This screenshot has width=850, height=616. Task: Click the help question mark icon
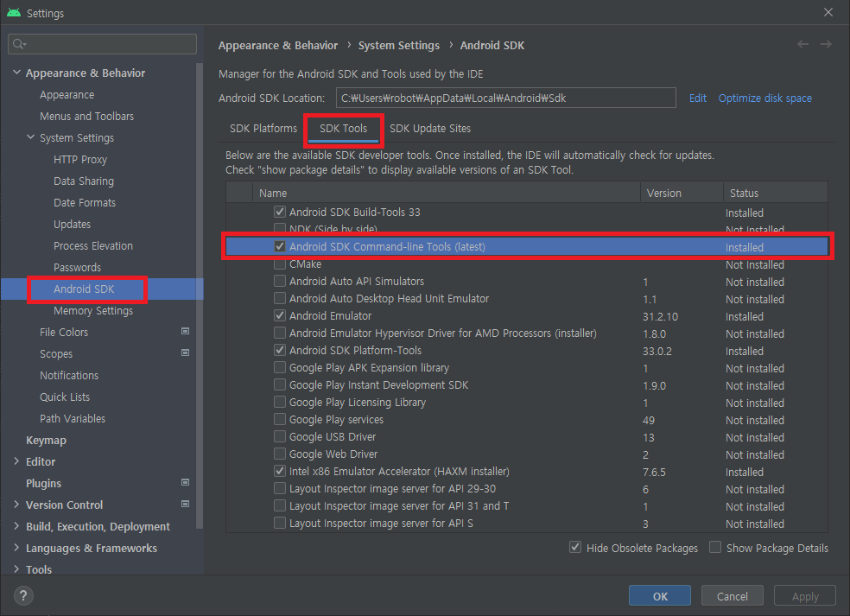23,596
